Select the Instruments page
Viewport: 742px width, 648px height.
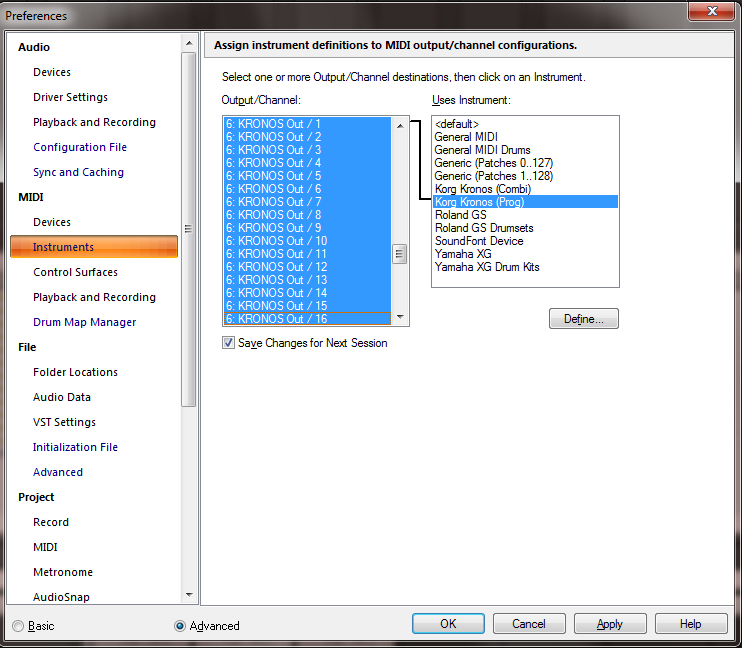pyautogui.click(x=94, y=247)
